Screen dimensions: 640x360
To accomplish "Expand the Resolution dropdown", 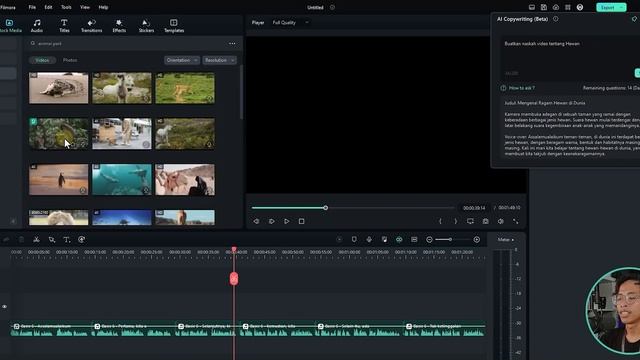I will coord(219,60).
